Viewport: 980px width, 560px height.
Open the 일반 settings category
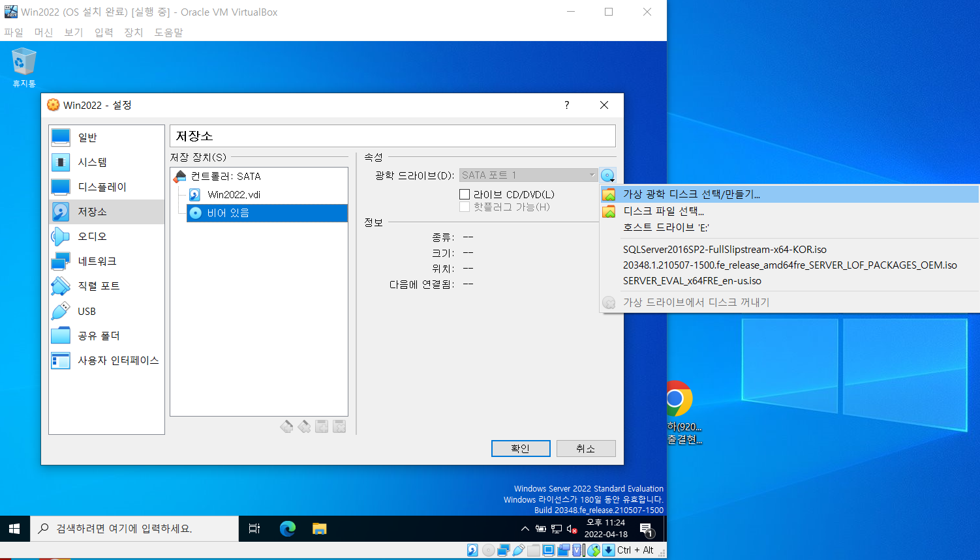[x=106, y=138]
